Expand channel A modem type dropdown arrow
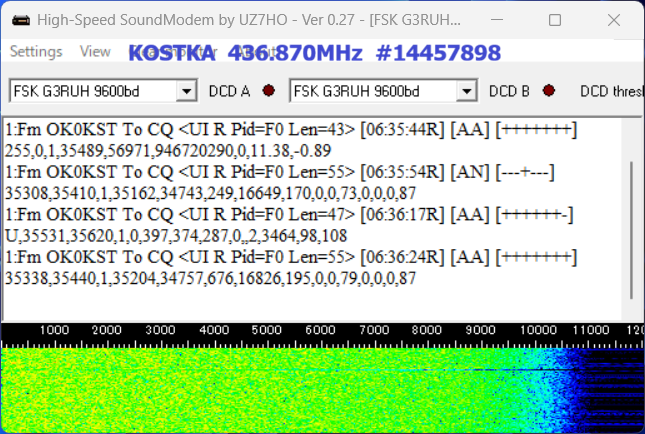The height and width of the screenshot is (434, 645). coord(186,91)
